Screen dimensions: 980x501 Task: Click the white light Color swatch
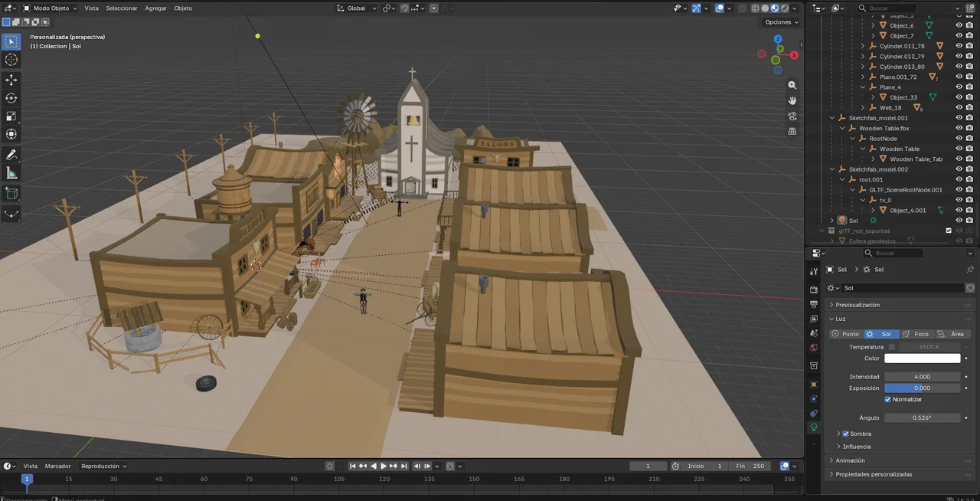point(922,359)
